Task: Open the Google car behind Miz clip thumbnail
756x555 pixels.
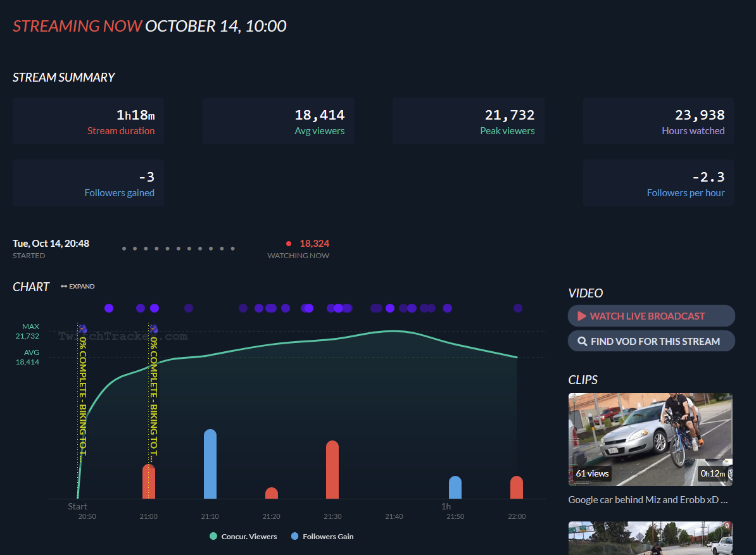Action: 650,439
